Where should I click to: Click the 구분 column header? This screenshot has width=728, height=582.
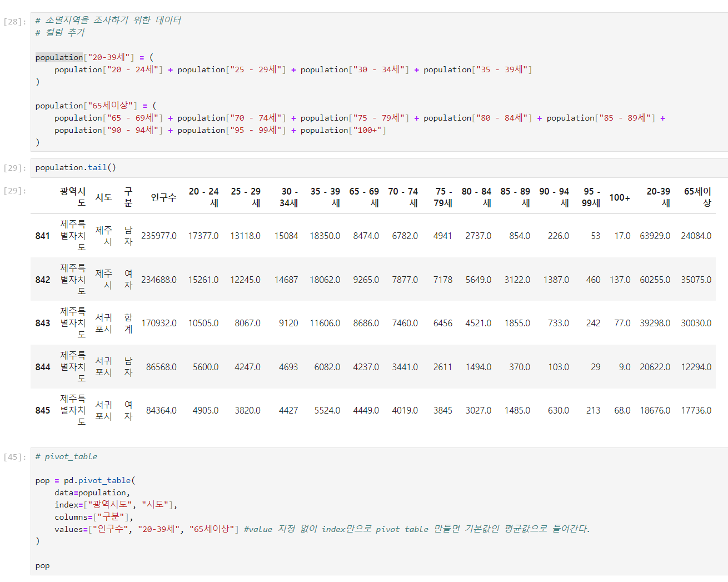pos(128,197)
